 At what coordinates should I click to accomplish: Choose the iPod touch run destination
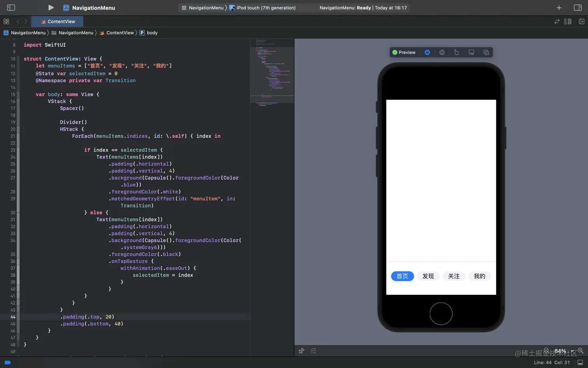[x=262, y=8]
